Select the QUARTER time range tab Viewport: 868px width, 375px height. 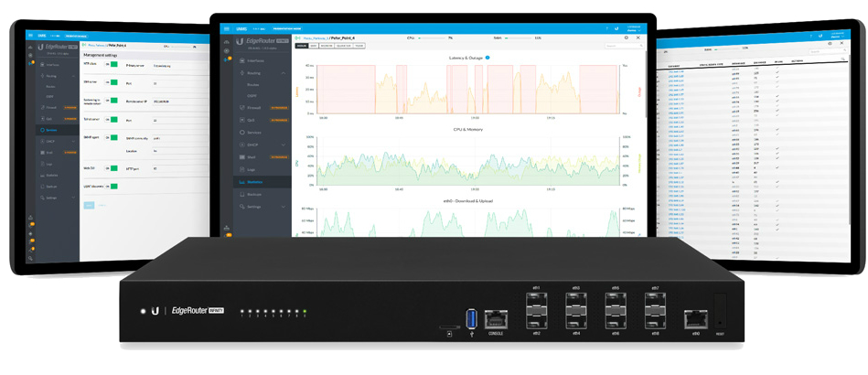coord(343,46)
